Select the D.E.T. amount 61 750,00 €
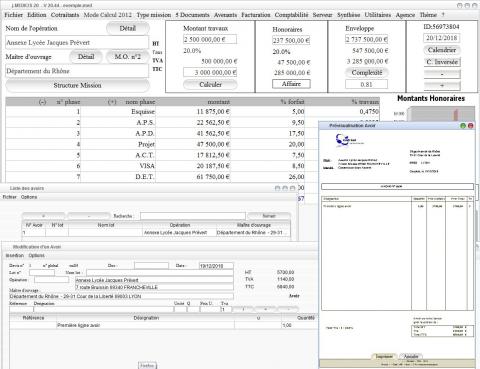480x369 pixels. 213,177
